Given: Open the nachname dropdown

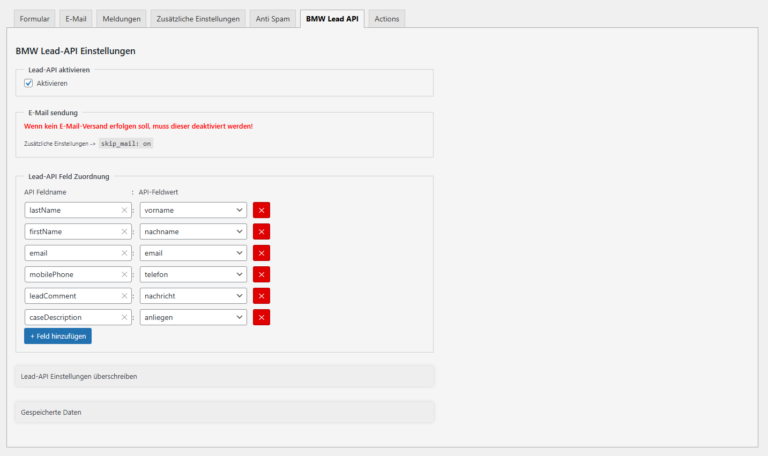Looking at the screenshot, I should click(x=193, y=232).
